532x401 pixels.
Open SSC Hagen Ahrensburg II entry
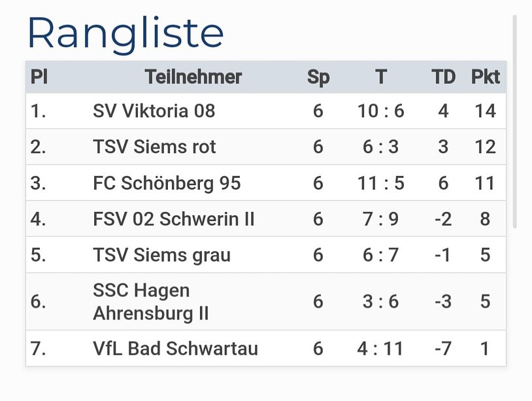point(151,302)
